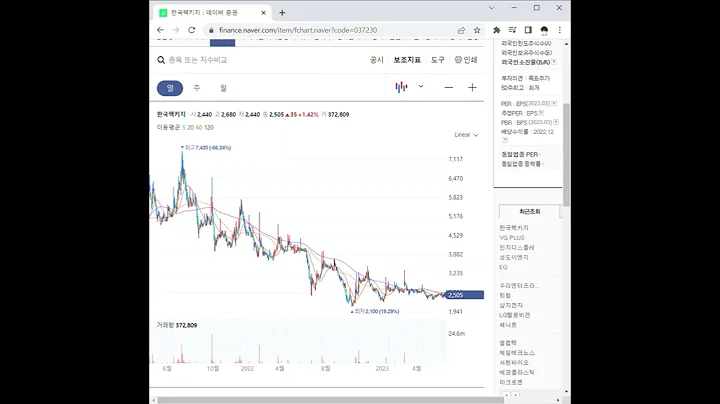Open Chrome three-dot menu
Viewport: 720px width, 404px height.
[x=560, y=30]
